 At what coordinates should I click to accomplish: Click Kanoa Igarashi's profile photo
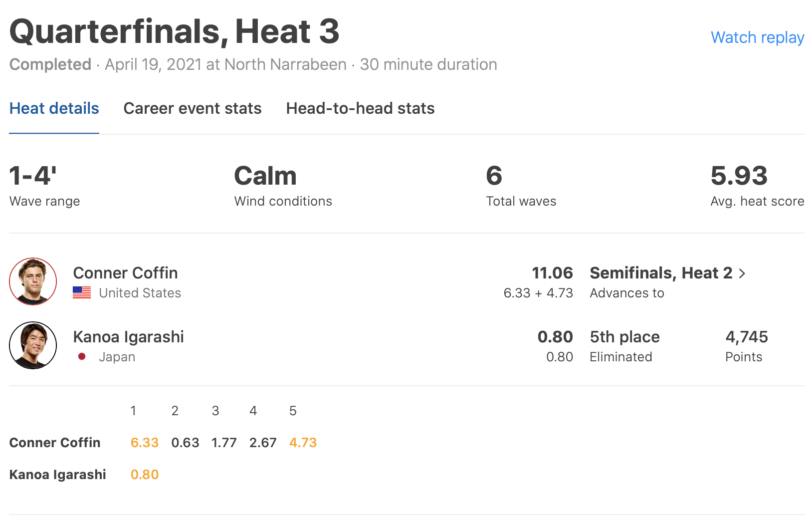point(33,345)
